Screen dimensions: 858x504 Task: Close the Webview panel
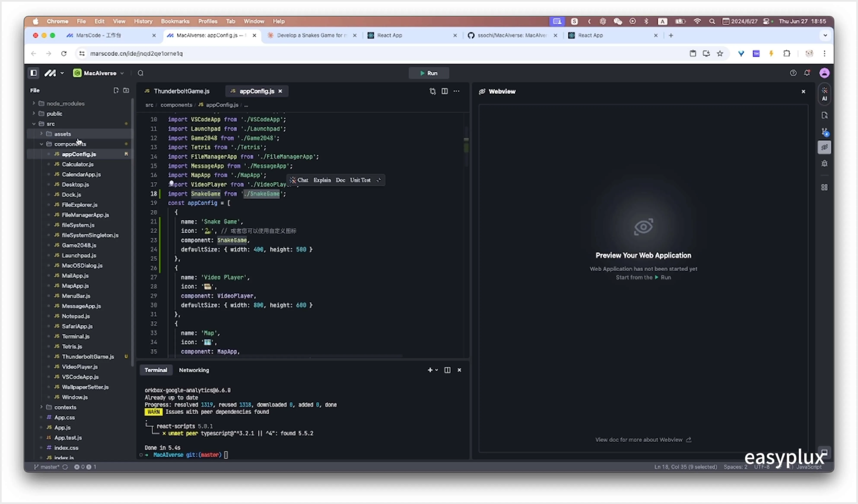[x=804, y=91]
